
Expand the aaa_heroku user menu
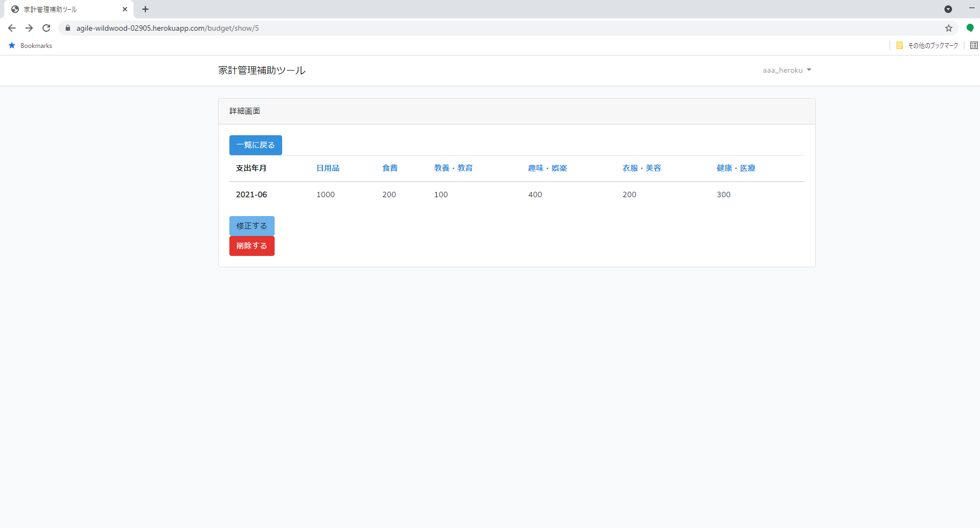coord(787,70)
